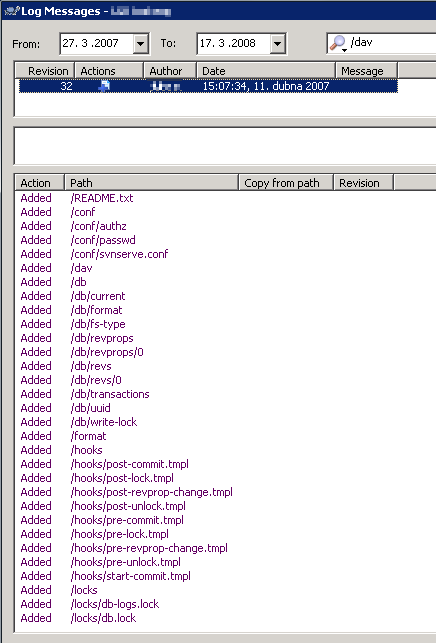Screen dimensions: 436x643
Task: Click the added-action icon in revision 32 row
Action: (x=105, y=86)
